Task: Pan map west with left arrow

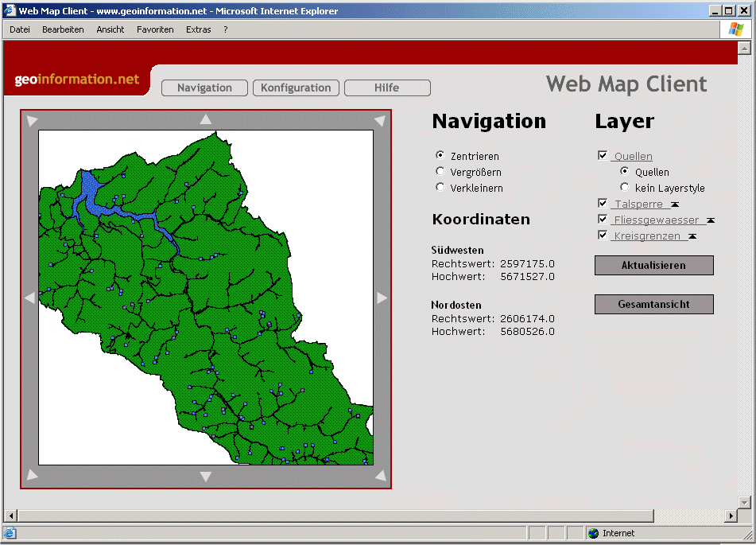Action: [29, 298]
